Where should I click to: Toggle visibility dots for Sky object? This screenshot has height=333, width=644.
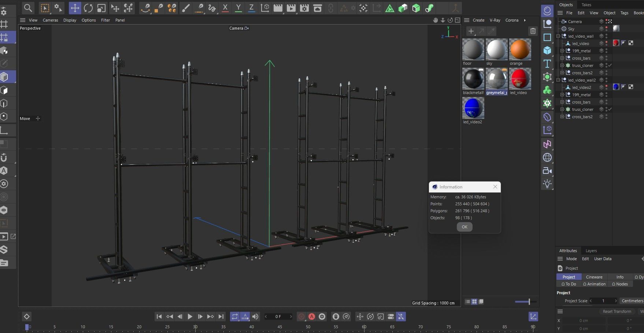pos(607,29)
